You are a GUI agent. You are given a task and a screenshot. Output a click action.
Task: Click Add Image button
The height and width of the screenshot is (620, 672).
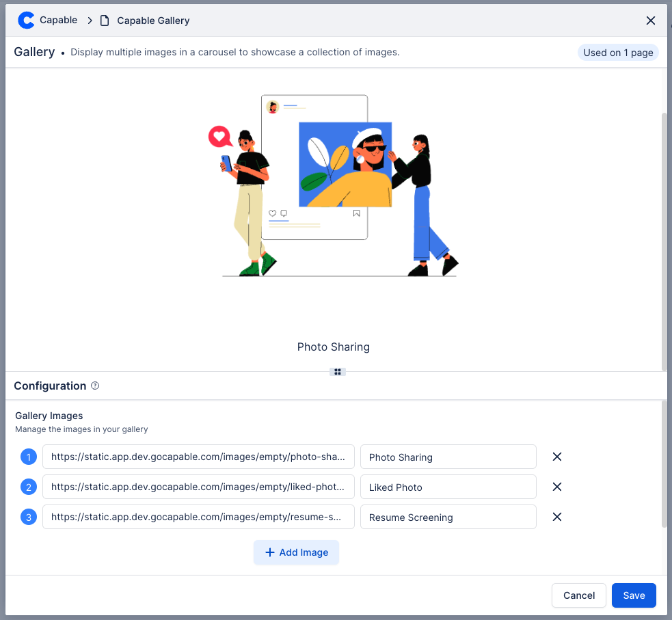click(x=296, y=552)
